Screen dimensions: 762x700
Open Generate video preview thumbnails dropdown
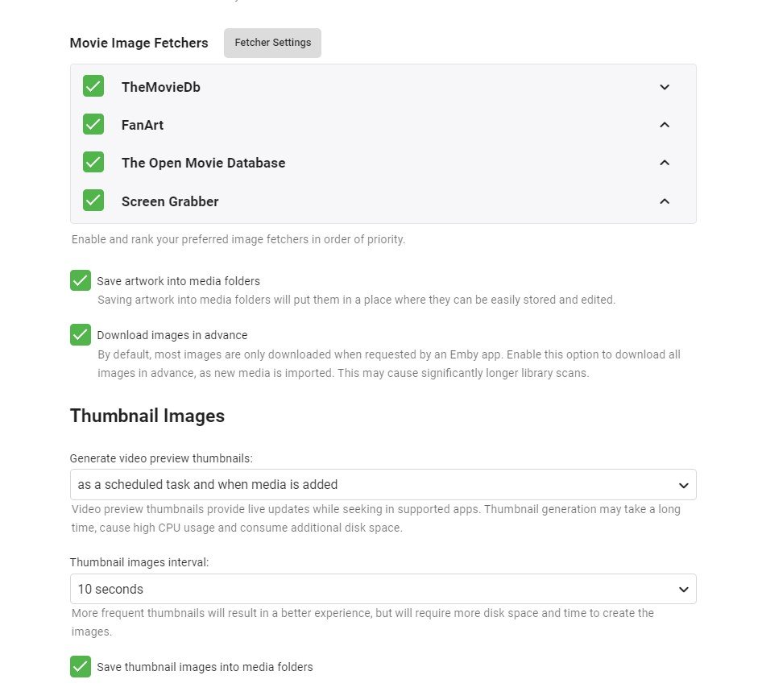coord(383,485)
